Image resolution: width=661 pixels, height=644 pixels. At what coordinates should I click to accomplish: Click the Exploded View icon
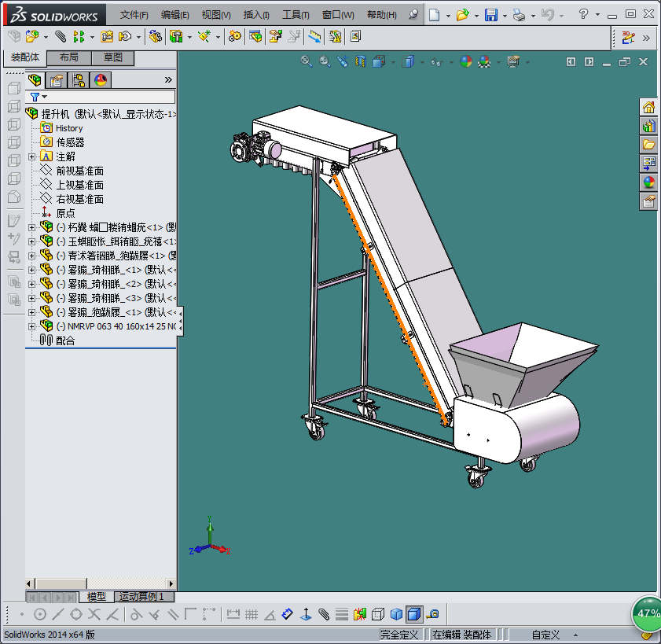click(275, 37)
